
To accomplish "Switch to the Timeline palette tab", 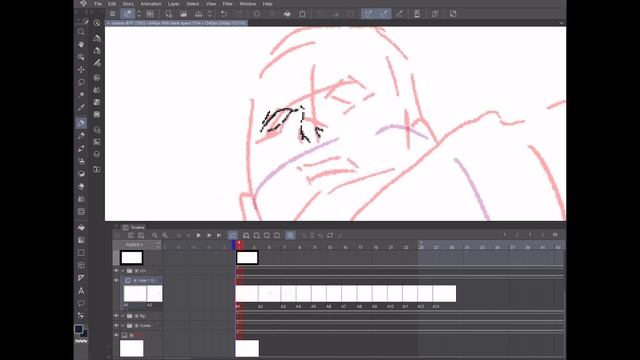I will pyautogui.click(x=134, y=227).
